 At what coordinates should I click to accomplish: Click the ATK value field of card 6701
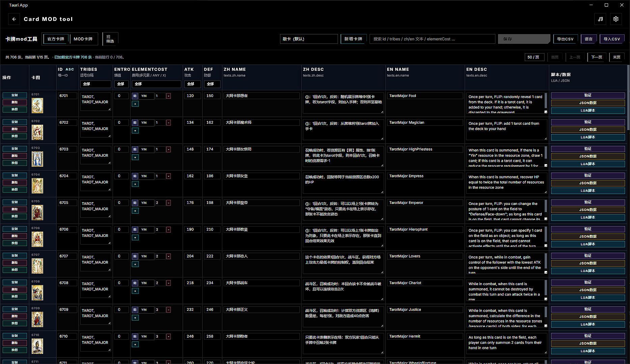coord(193,96)
